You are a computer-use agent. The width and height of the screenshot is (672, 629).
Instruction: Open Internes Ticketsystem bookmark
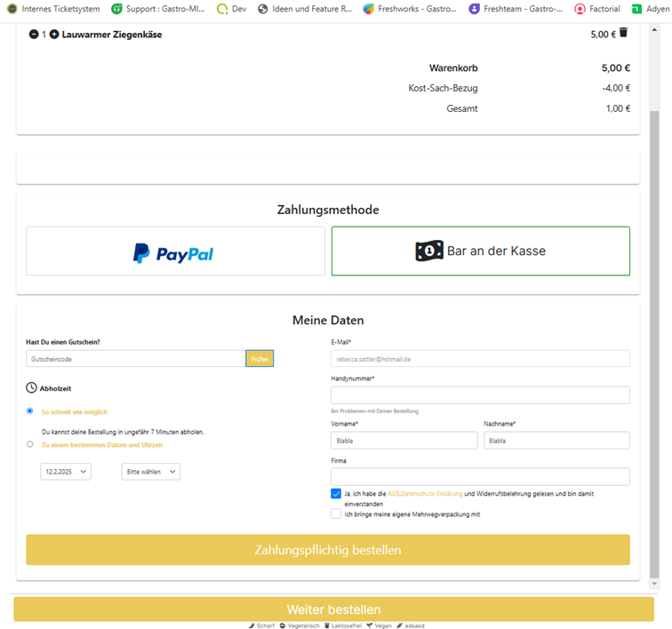pyautogui.click(x=54, y=9)
